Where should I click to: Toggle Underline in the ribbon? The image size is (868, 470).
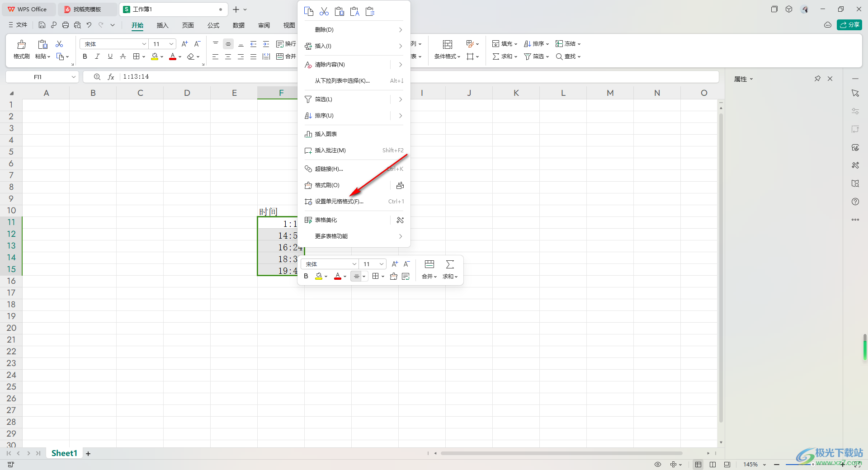click(110, 56)
